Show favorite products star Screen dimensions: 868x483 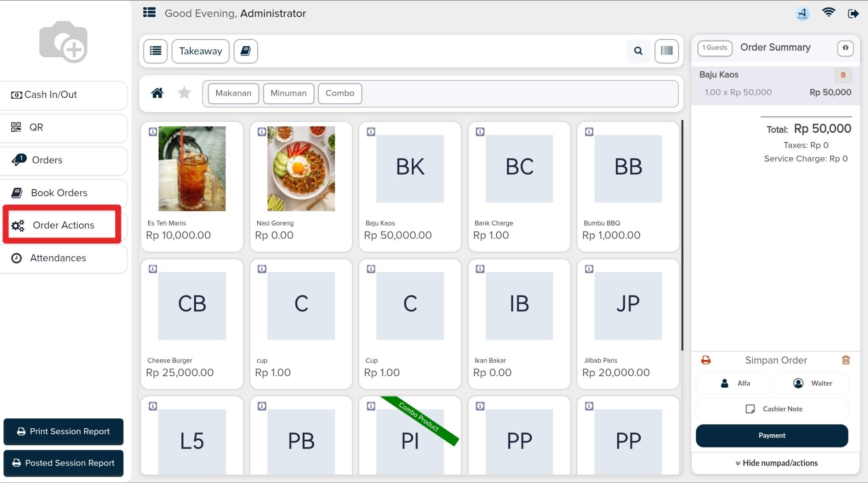click(184, 93)
